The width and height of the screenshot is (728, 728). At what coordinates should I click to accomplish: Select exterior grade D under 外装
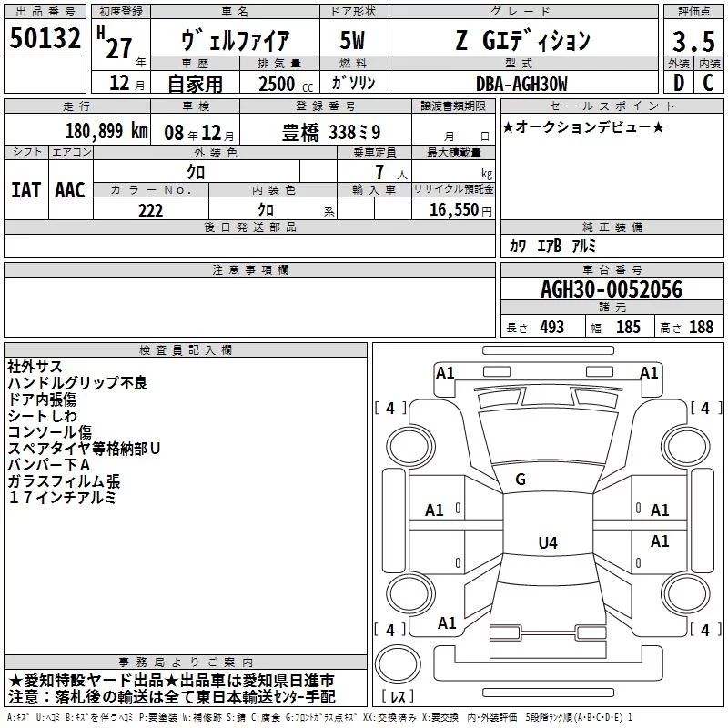[678, 83]
